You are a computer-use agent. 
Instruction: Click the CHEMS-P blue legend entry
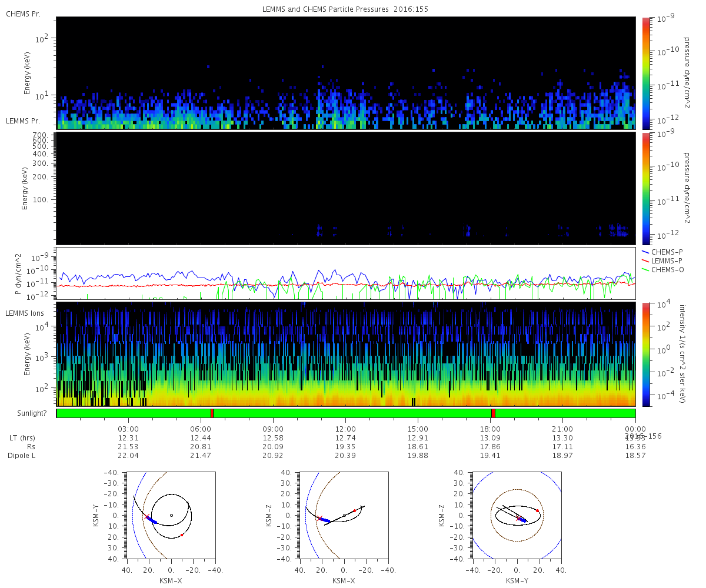665,252
